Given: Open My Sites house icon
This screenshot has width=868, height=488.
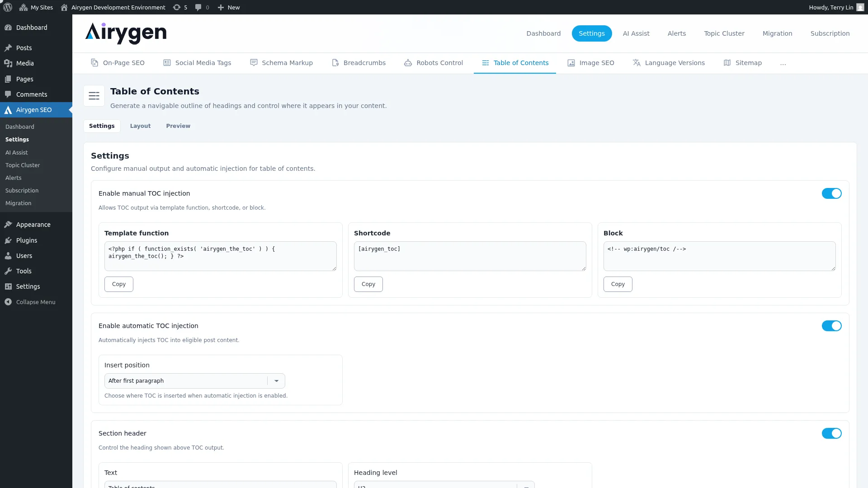Looking at the screenshot, I should click(24, 7).
